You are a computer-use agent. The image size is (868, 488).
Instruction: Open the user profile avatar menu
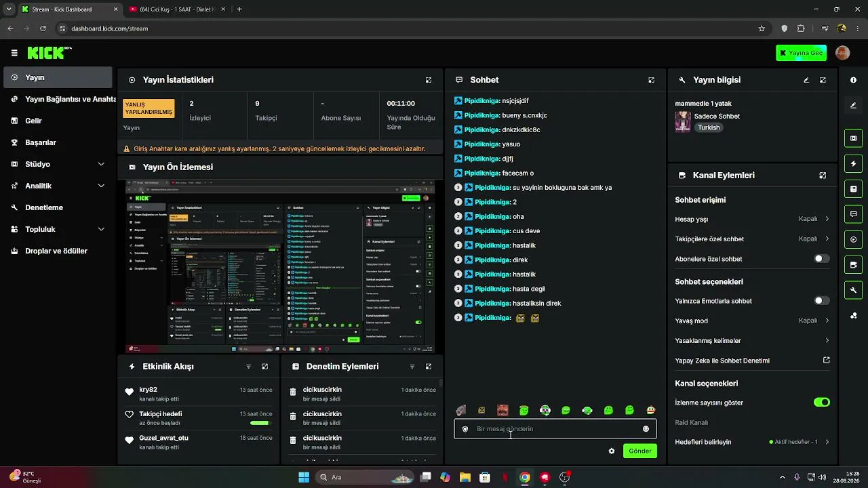(843, 53)
